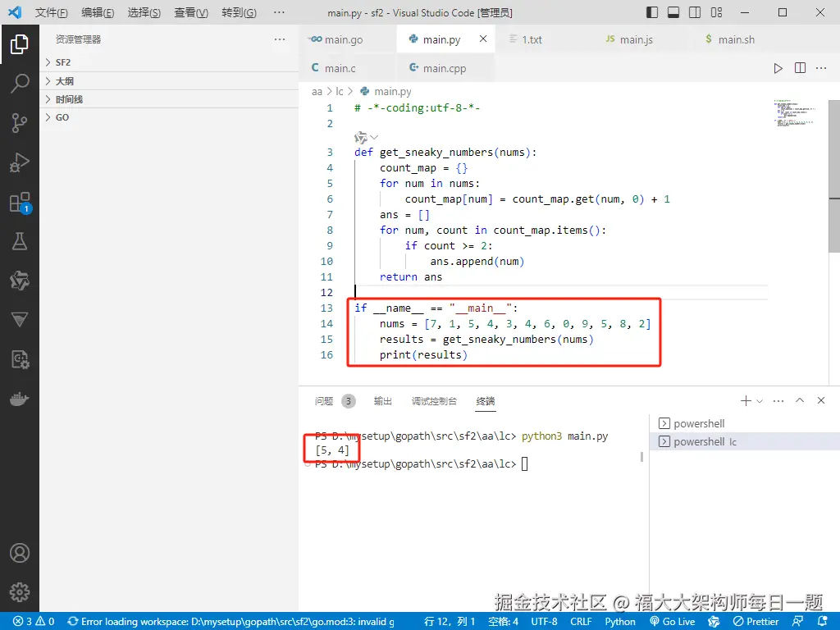The height and width of the screenshot is (630, 840).
Task: Open the 文件(F) menu
Action: pos(52,12)
